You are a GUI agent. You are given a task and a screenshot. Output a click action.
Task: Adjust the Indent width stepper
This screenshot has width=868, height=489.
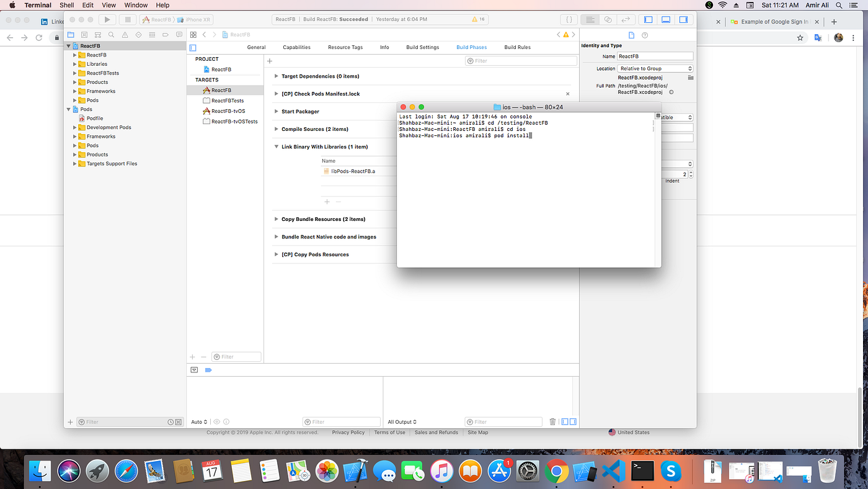tap(691, 175)
